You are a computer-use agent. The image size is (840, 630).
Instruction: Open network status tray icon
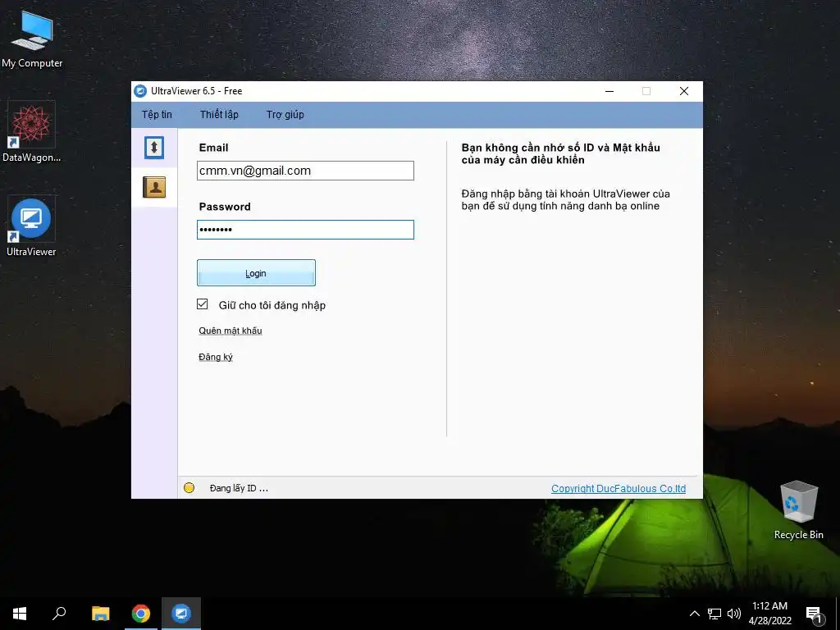[714, 614]
